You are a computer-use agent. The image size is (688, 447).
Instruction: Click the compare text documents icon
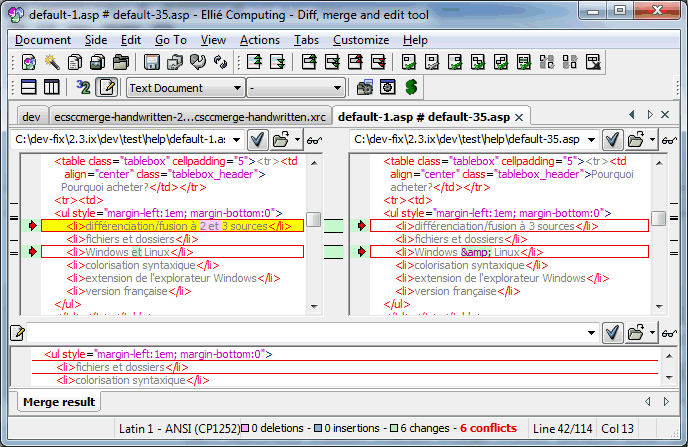75,62
